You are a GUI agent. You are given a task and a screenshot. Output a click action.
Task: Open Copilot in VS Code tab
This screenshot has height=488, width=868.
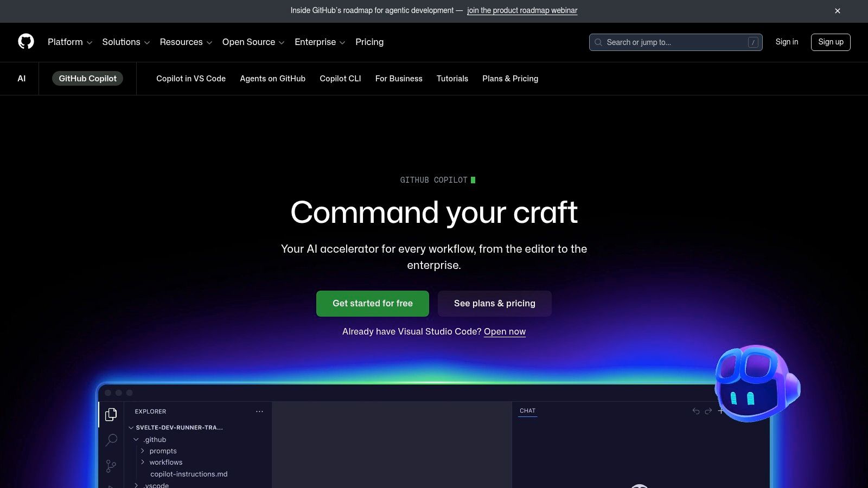pos(191,79)
